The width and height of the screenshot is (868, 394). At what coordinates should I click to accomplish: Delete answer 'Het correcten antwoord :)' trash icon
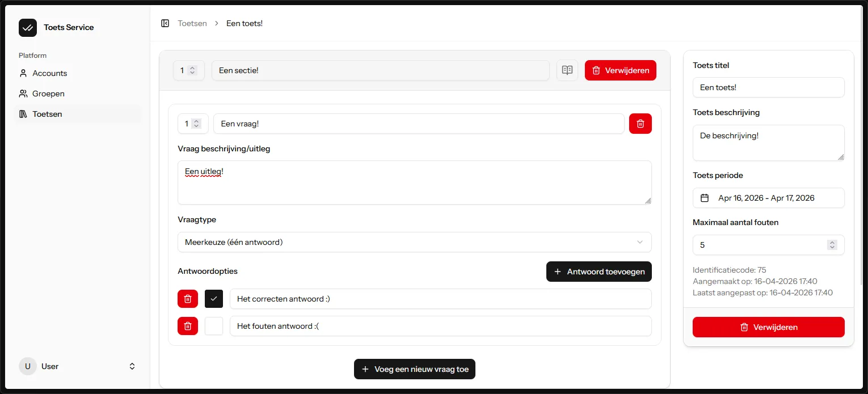click(x=188, y=299)
